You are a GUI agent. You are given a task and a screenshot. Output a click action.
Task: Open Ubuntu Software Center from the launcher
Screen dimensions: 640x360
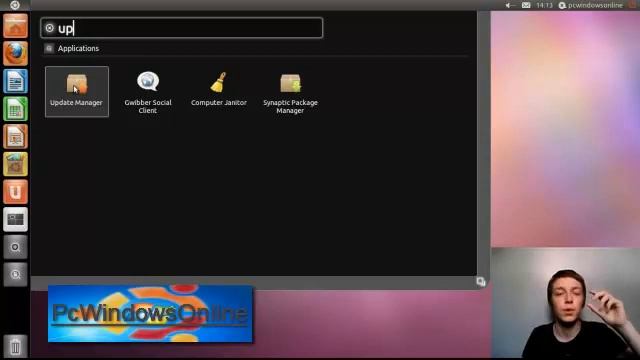click(x=16, y=164)
